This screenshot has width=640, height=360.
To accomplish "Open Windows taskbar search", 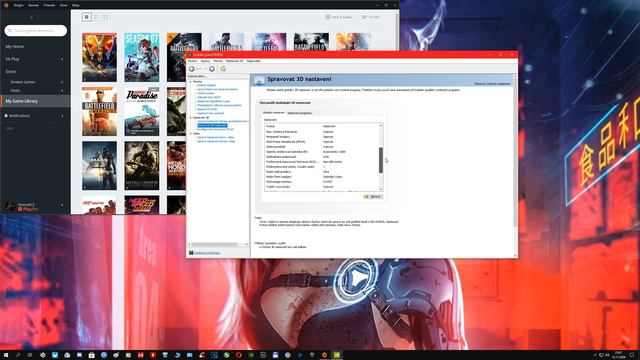I will pyautogui.click(x=18, y=355).
